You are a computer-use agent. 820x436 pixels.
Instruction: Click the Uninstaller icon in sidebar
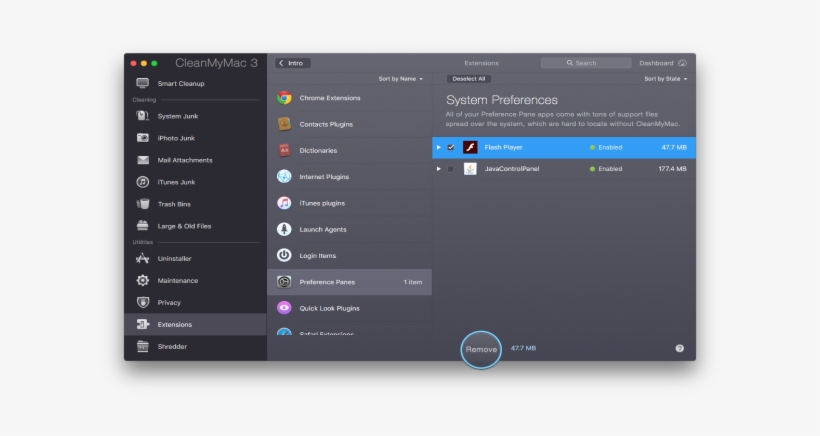pyautogui.click(x=142, y=258)
